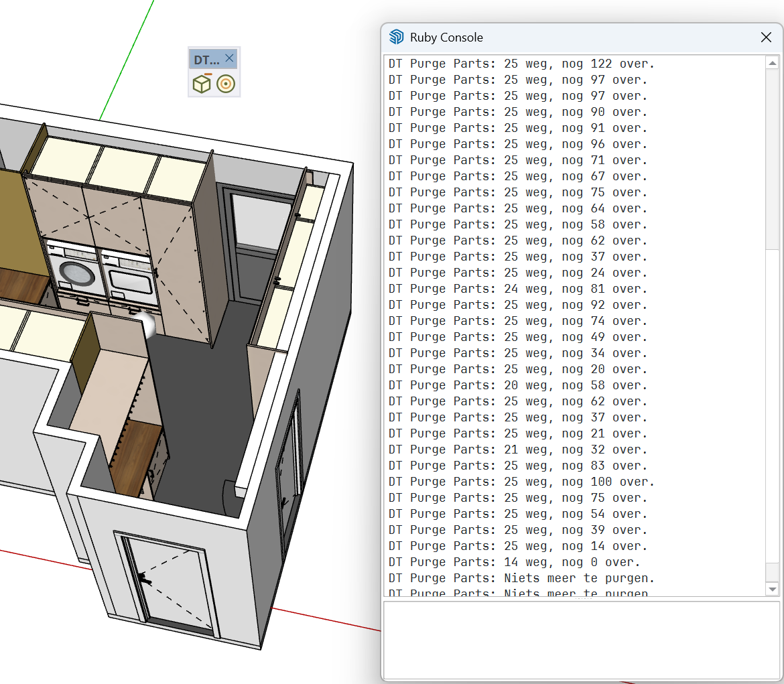The image size is (784, 684).
Task: Click inside the Ruby command input area
Action: pos(581,641)
